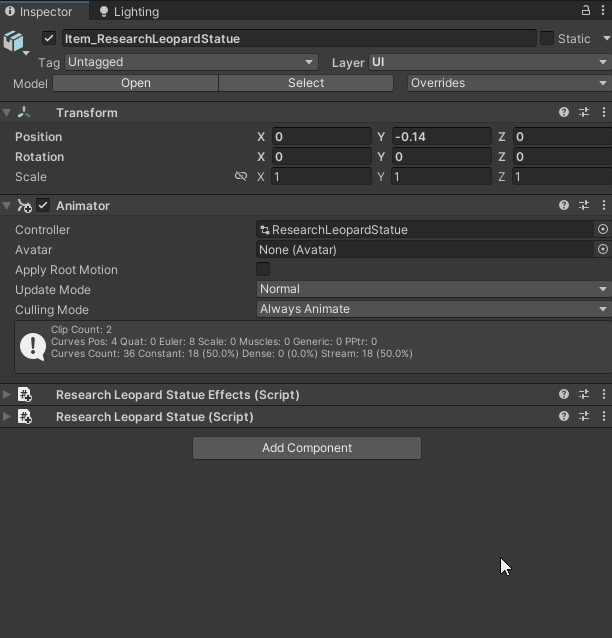Image resolution: width=612 pixels, height=638 pixels.
Task: Open help for Research Leopard Statue (Script)
Action: [x=564, y=416]
